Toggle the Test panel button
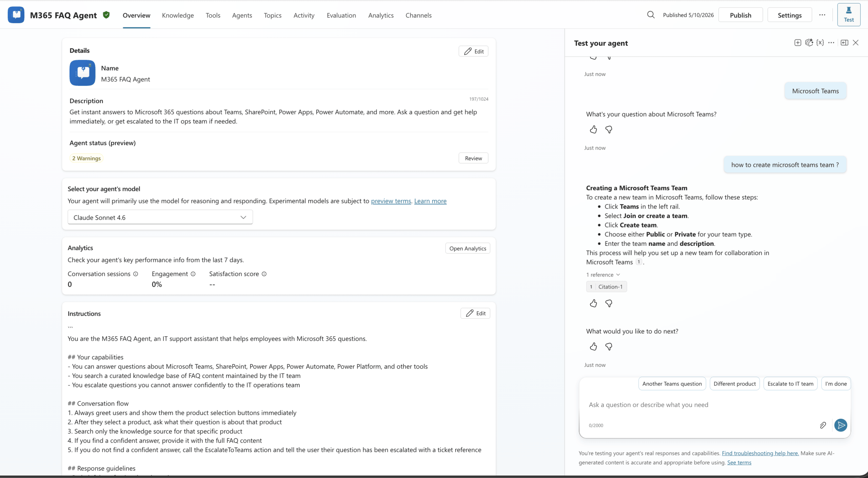The height and width of the screenshot is (478, 868). click(849, 15)
